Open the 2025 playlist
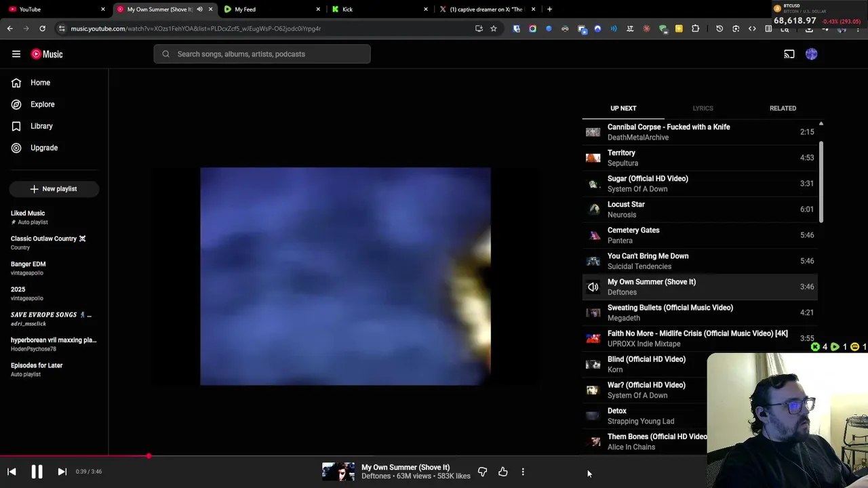Viewport: 868px width, 488px height. (54, 293)
